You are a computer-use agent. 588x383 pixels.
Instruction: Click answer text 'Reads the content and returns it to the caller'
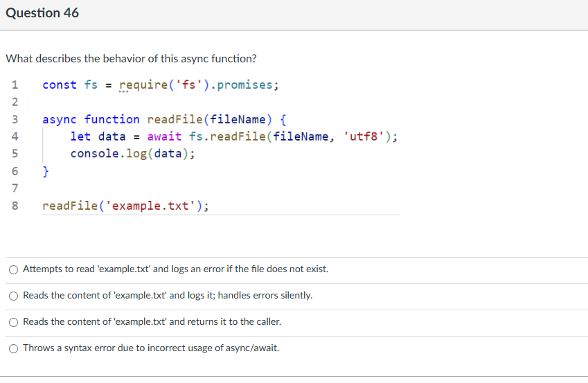point(152,321)
